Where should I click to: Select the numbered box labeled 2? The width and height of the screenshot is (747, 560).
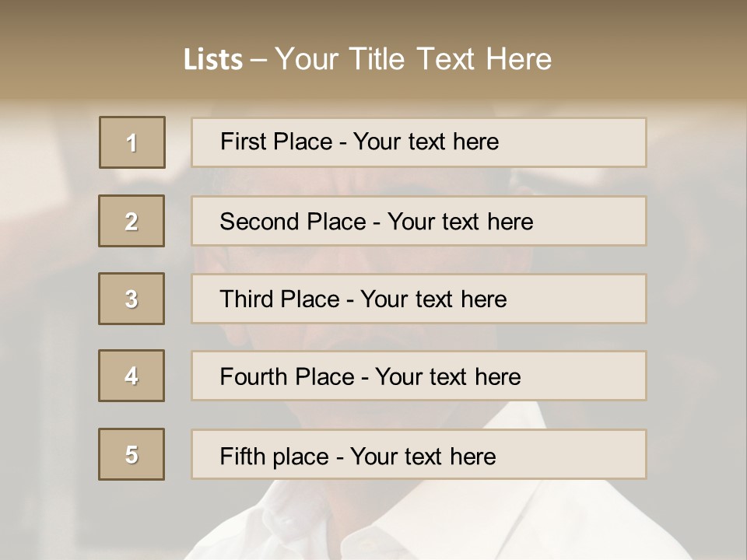[132, 221]
